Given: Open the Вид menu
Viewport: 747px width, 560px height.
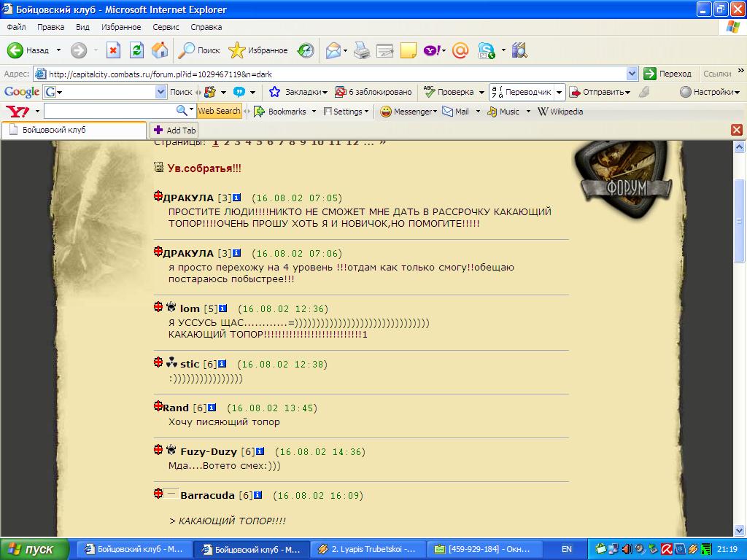Looking at the screenshot, I should [x=82, y=27].
